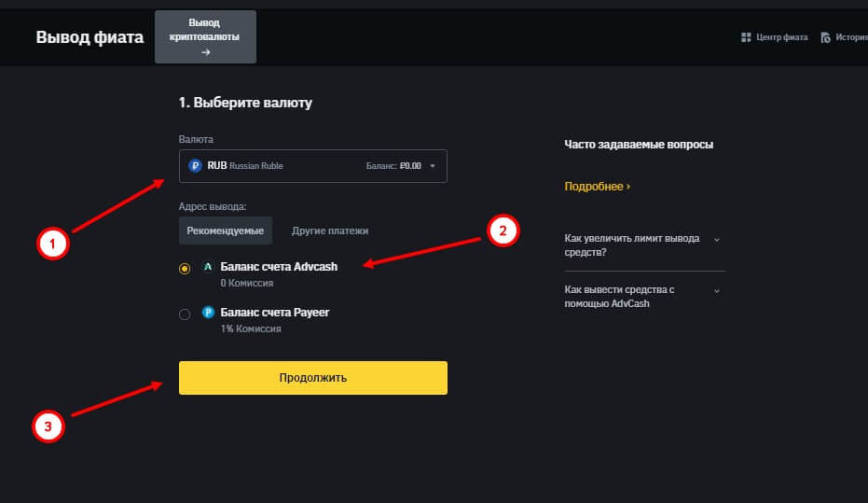Click the Баланс ₽0.00 text
This screenshot has width=868, height=503.
coord(394,166)
